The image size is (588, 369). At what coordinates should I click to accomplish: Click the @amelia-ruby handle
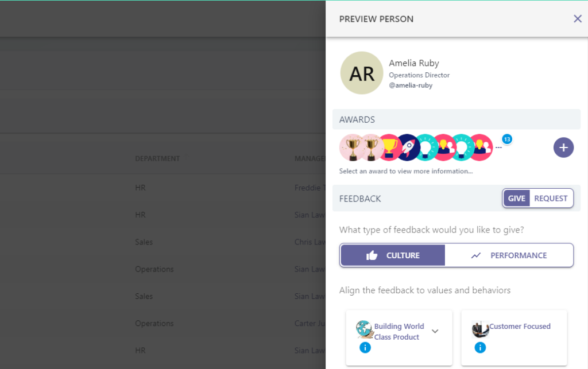coord(410,86)
